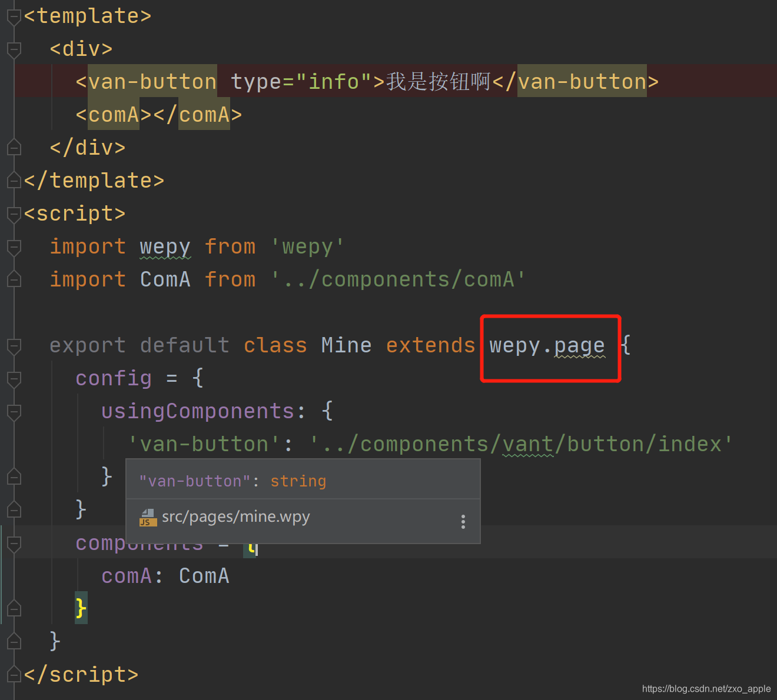Collapse the config object fold marker
This screenshot has height=700, width=777.
coord(14,379)
